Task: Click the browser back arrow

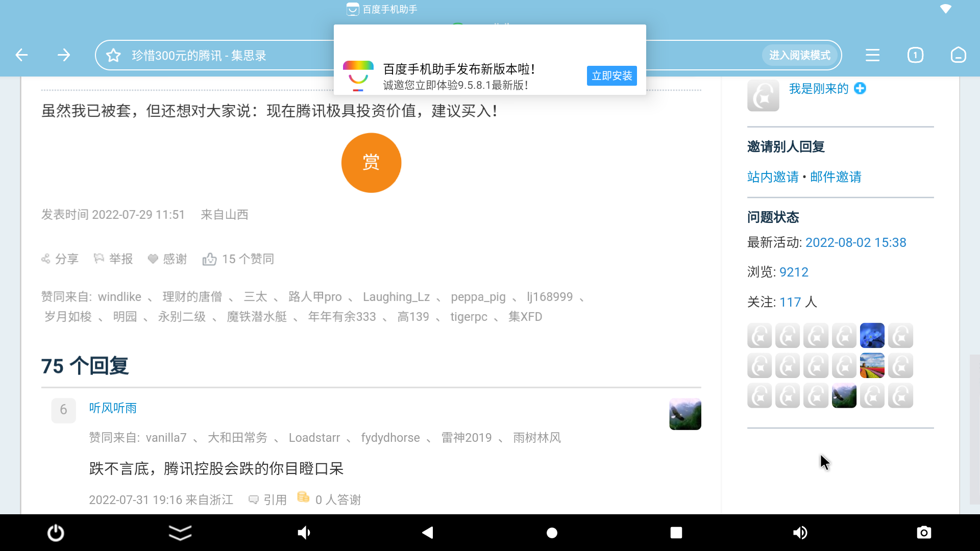Action: point(21,55)
